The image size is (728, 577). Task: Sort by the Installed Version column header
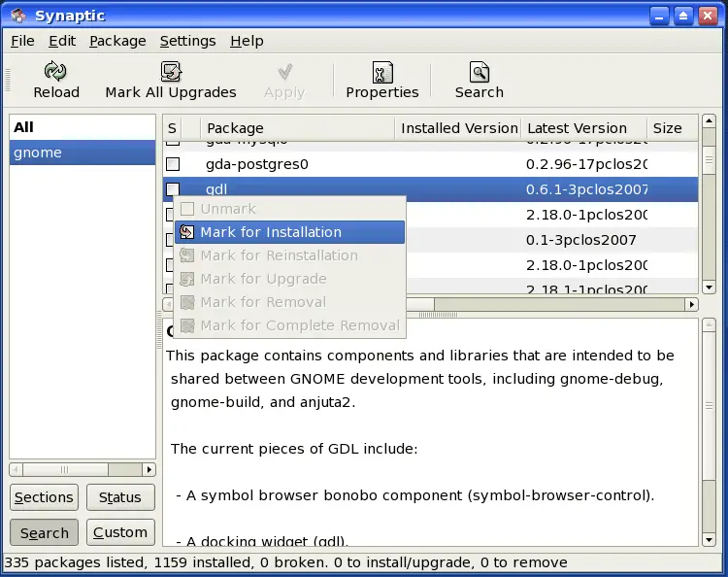(x=458, y=128)
